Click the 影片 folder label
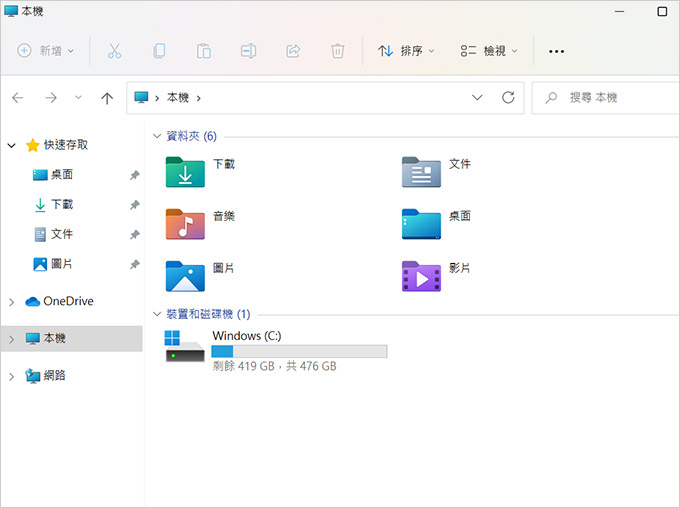Screen dimensions: 680x508 [x=460, y=268]
